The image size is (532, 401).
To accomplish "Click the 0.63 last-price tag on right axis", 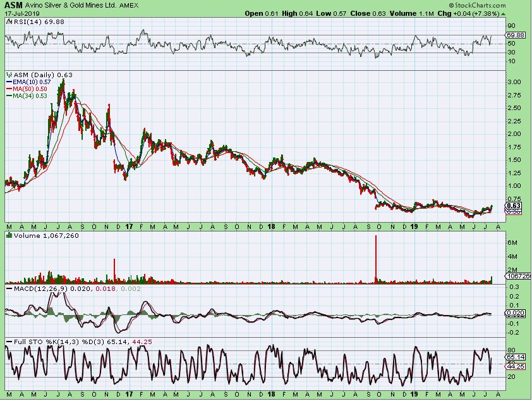I will click(514, 206).
